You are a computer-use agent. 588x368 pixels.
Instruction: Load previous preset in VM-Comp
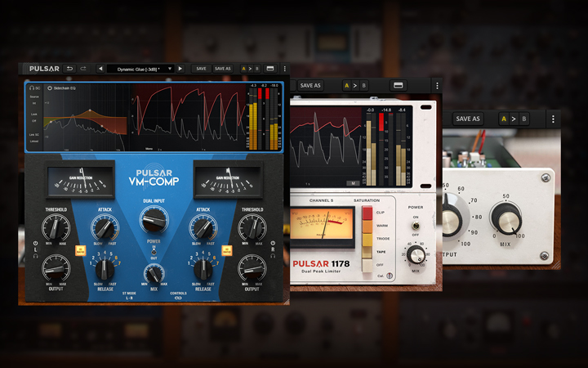[100, 69]
